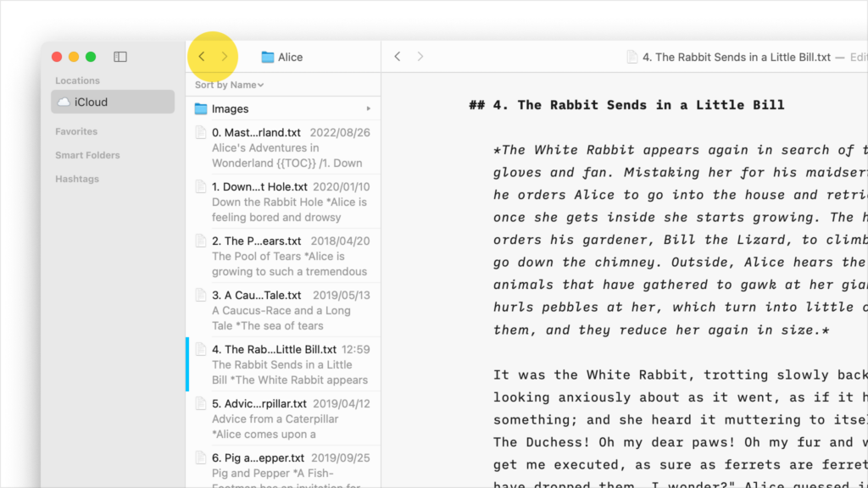Click the editor's back navigation arrow

click(398, 57)
